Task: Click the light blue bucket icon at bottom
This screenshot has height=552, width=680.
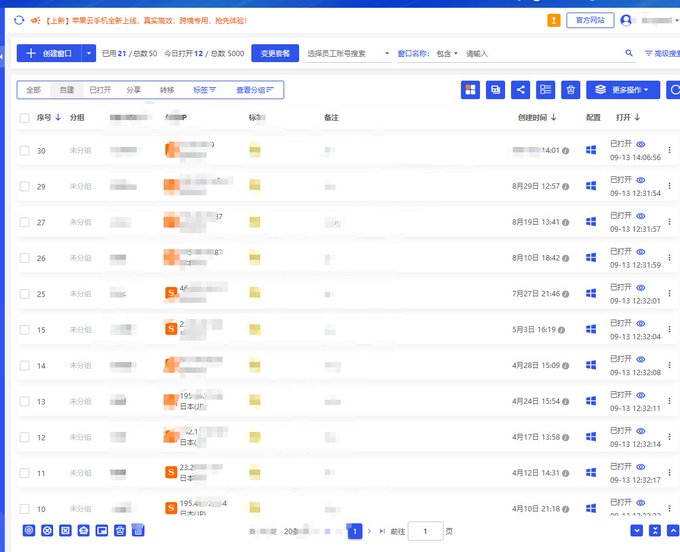Action: coord(138,529)
